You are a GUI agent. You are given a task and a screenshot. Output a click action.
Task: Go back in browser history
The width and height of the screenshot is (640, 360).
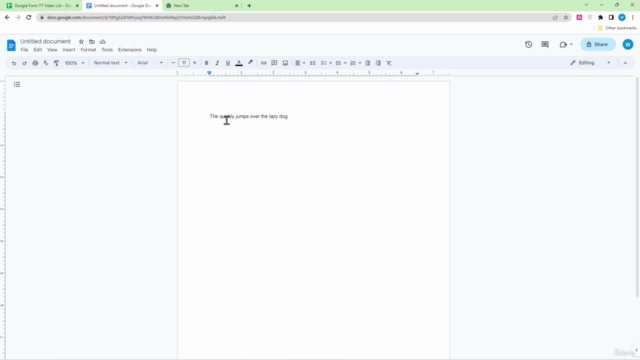tap(7, 18)
